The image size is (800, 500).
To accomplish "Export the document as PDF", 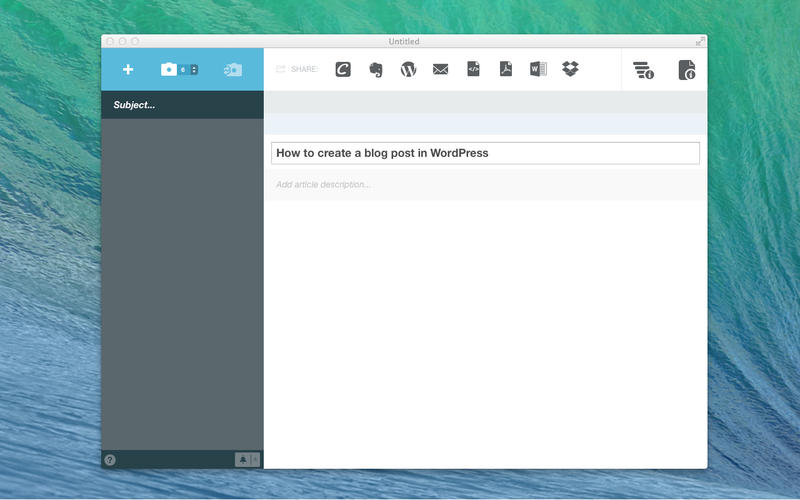I will click(x=506, y=68).
